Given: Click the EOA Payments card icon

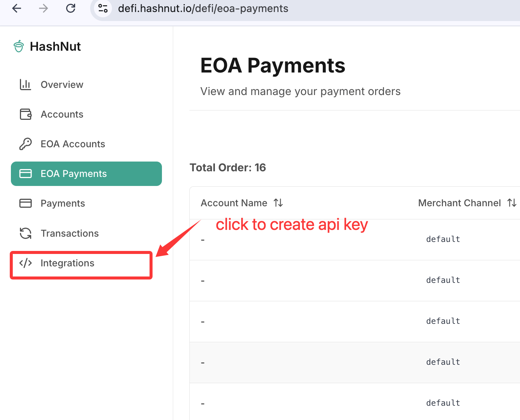Looking at the screenshot, I should pos(26,174).
